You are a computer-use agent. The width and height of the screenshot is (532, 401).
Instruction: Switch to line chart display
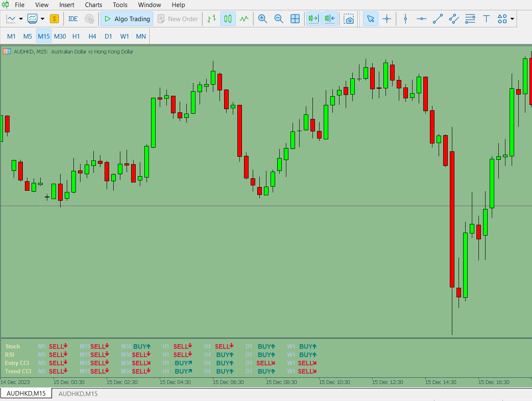(x=244, y=19)
